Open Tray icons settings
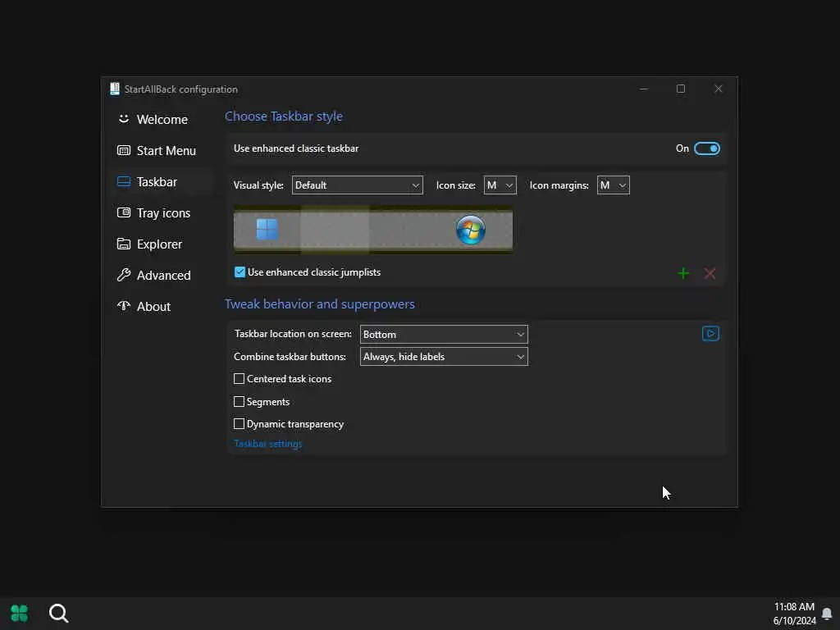 click(x=153, y=213)
